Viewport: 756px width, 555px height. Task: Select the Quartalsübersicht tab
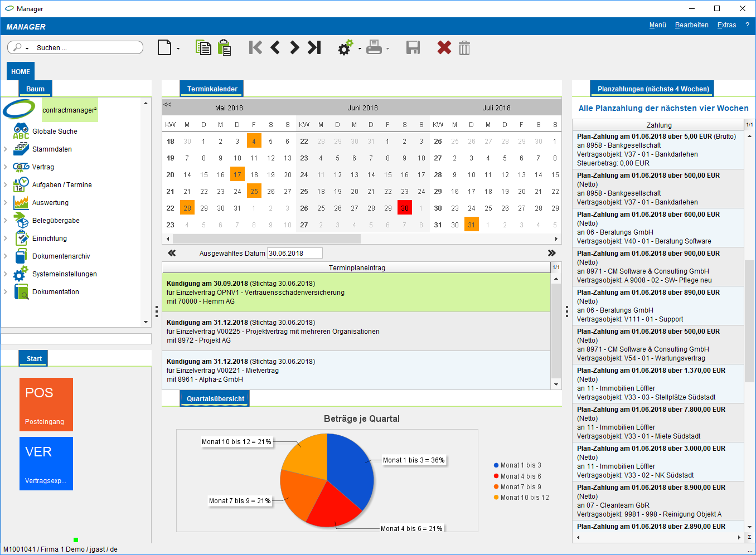pyautogui.click(x=215, y=398)
